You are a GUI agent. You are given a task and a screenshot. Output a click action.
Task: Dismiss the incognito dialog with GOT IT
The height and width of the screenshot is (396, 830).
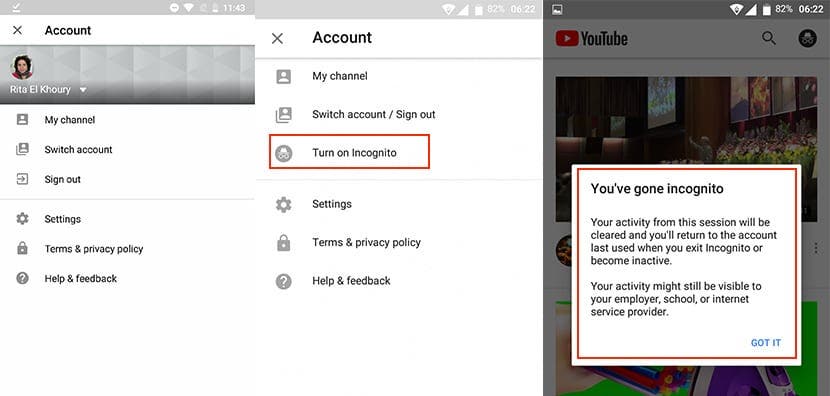point(765,343)
